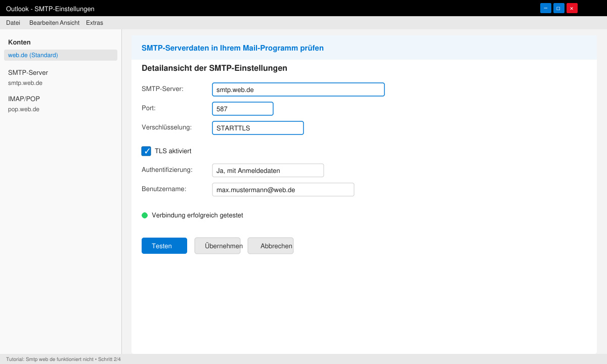Click the Testen button

[x=164, y=246]
